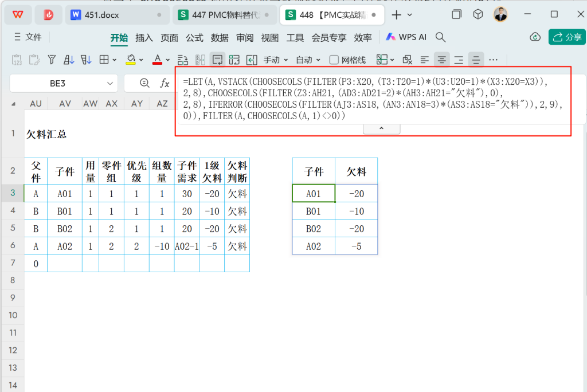The width and height of the screenshot is (587, 392).
Task: Open the name box BE3 dropdown
Action: pyautogui.click(x=110, y=83)
